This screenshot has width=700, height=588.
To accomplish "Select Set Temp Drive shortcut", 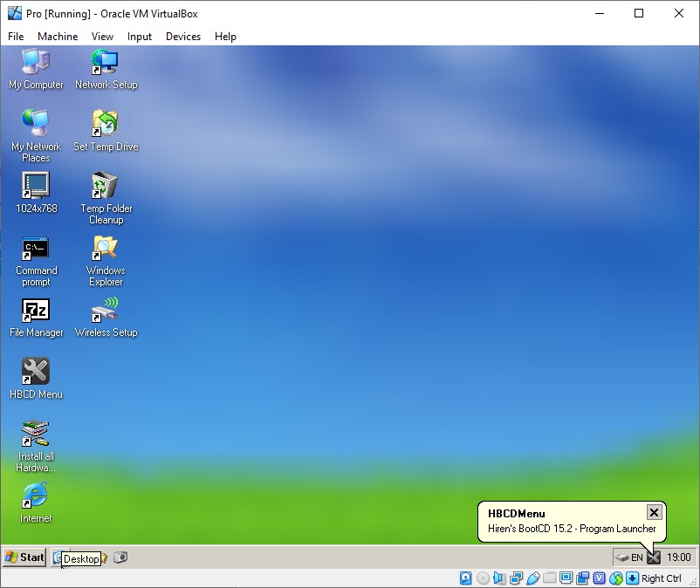I will [106, 131].
